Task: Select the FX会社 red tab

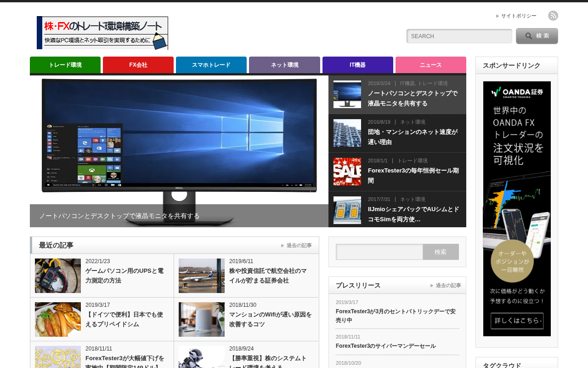Action: point(138,65)
